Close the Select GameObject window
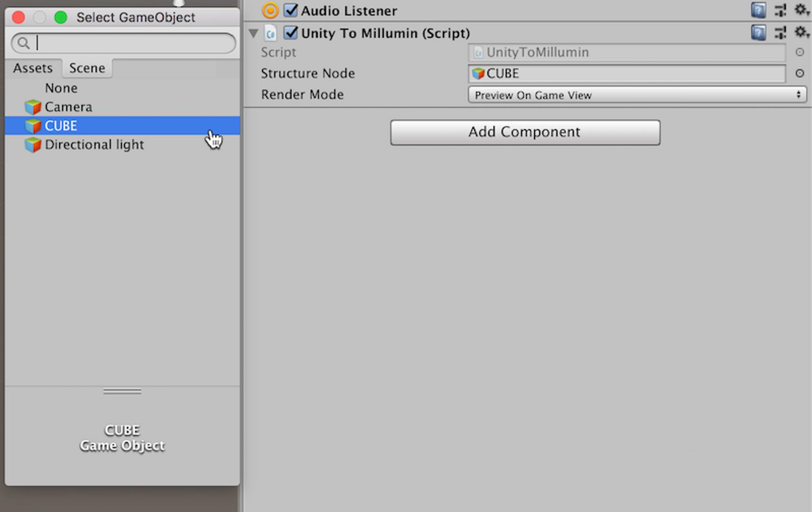812x512 pixels. [18, 17]
